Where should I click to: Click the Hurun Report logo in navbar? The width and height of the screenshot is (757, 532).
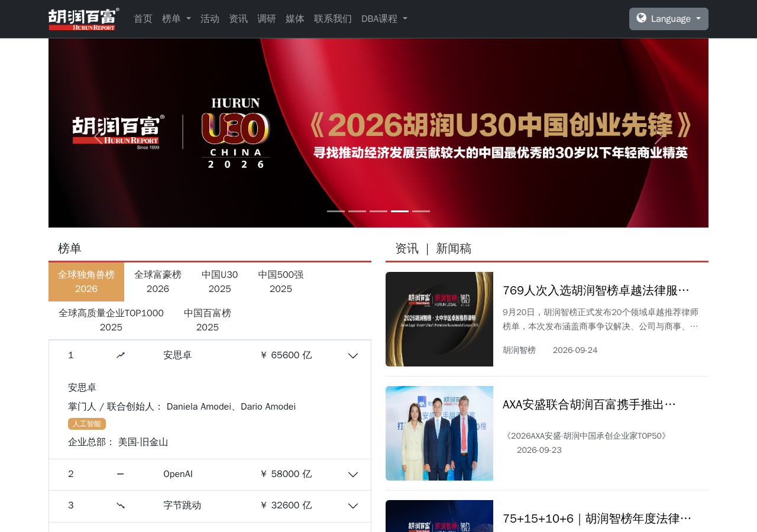[x=84, y=19]
